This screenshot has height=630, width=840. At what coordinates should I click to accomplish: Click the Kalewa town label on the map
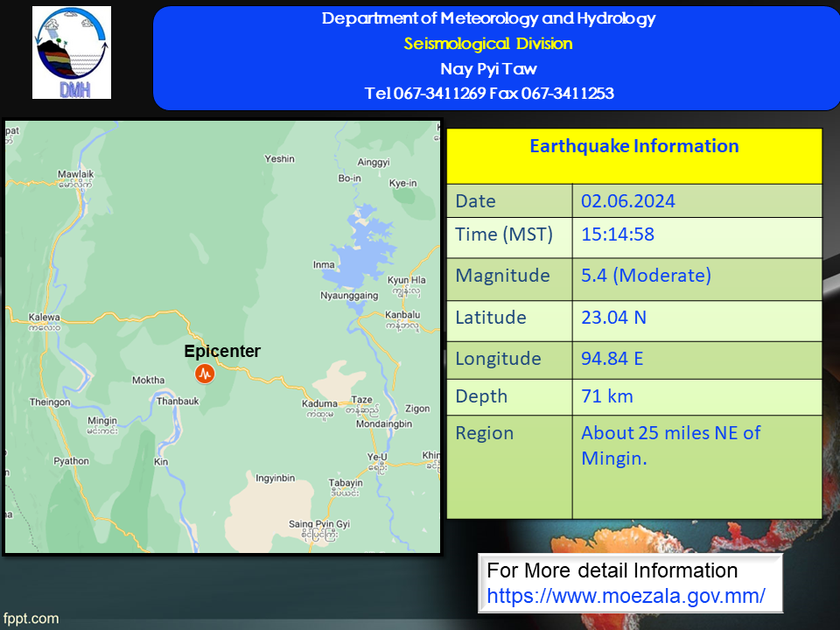tap(44, 317)
